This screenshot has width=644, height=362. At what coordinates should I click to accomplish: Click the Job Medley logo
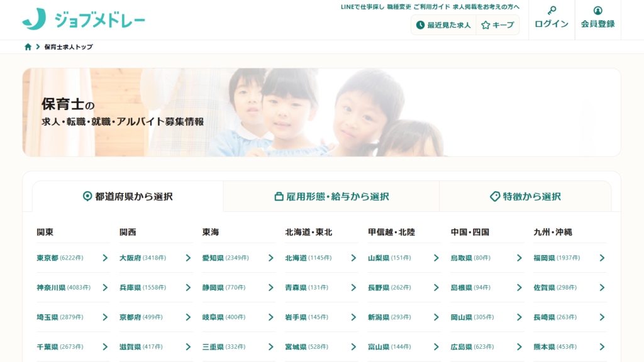[84, 19]
